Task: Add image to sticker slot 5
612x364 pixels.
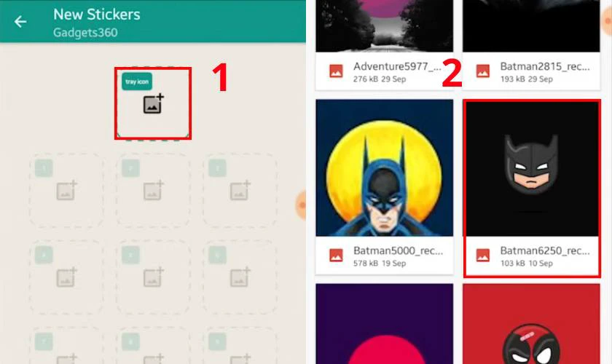Action: (154, 277)
